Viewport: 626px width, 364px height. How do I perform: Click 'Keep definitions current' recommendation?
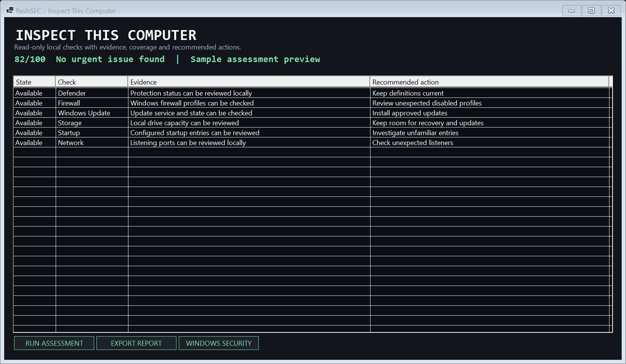(x=408, y=93)
